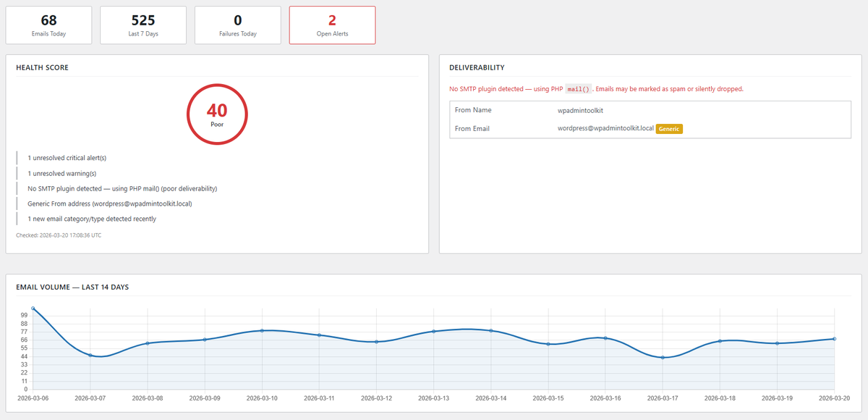Click the 'From Name' label

[x=473, y=110]
